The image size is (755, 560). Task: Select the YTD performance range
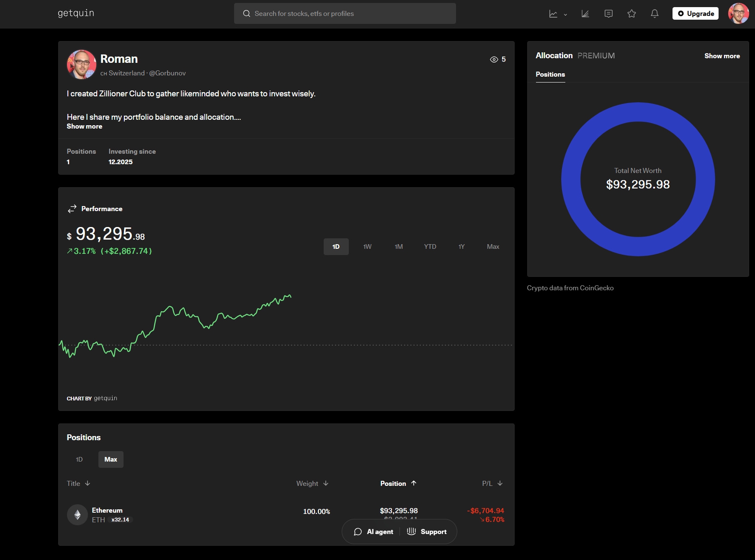[430, 247]
